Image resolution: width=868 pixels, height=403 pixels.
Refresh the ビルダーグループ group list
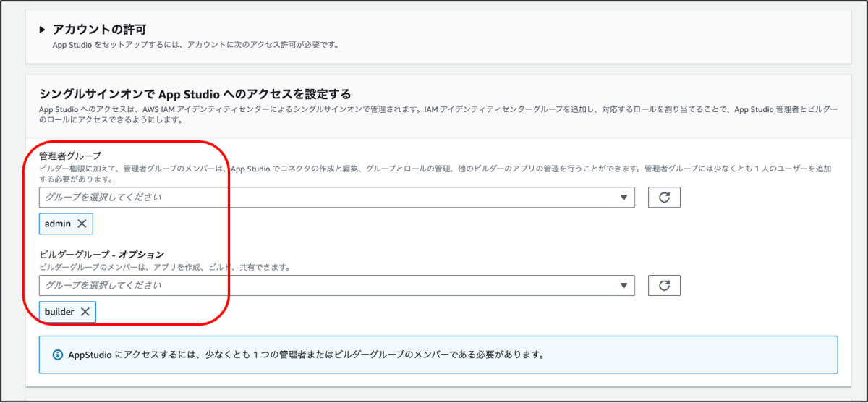click(x=664, y=285)
